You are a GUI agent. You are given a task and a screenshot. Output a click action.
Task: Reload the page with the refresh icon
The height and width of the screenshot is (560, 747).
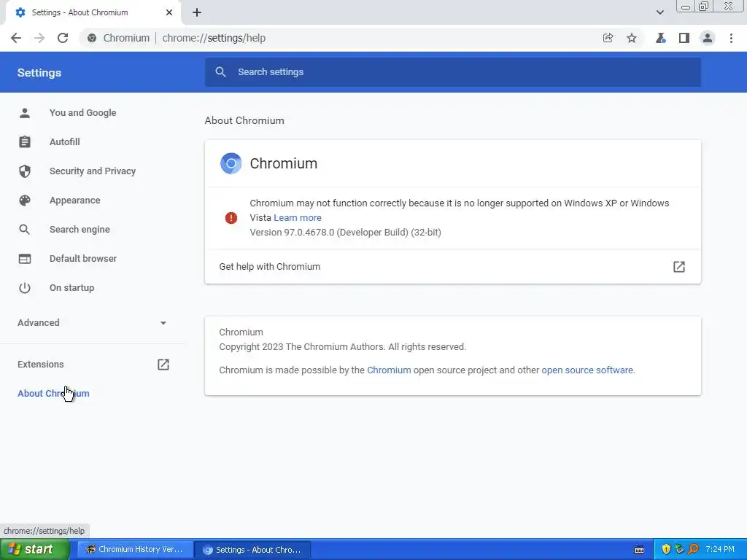63,38
